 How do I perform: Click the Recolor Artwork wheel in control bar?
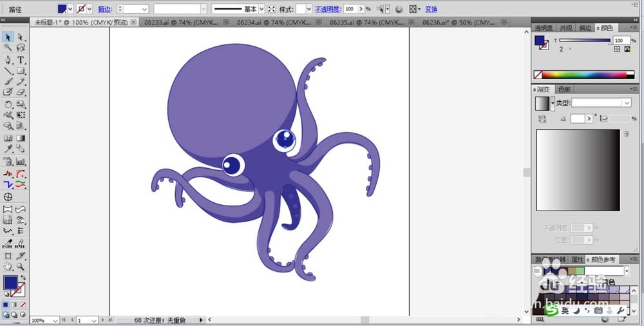pos(399,8)
